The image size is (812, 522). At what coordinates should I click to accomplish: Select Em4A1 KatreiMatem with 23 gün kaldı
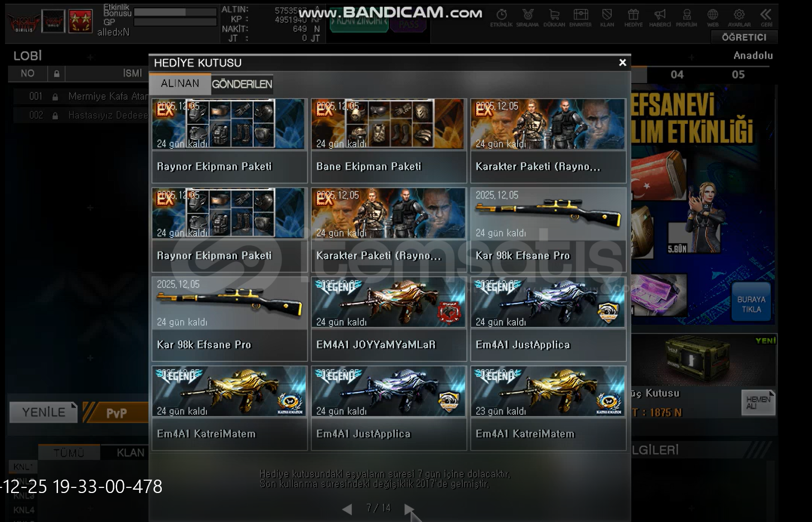click(x=548, y=409)
